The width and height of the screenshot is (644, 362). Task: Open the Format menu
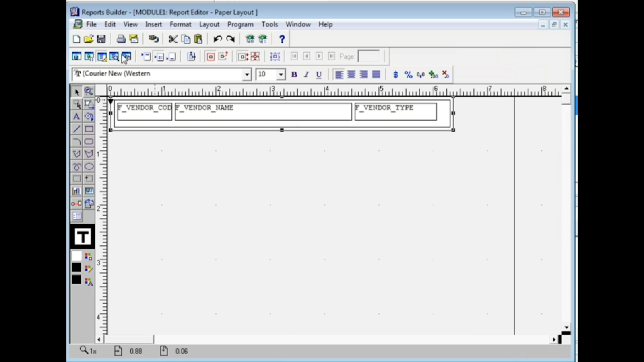pyautogui.click(x=180, y=24)
